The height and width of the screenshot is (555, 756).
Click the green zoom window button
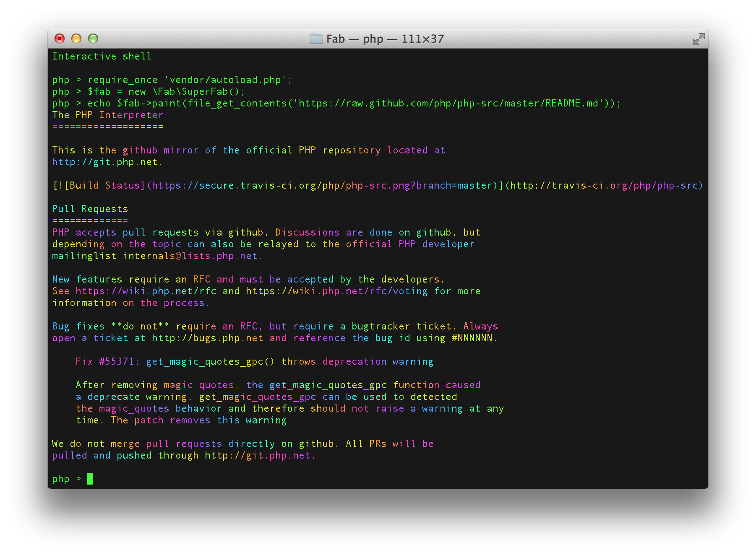pos(93,39)
